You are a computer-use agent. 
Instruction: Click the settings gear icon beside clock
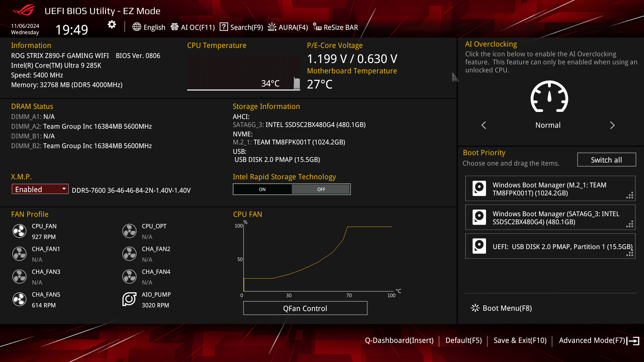tap(112, 24)
